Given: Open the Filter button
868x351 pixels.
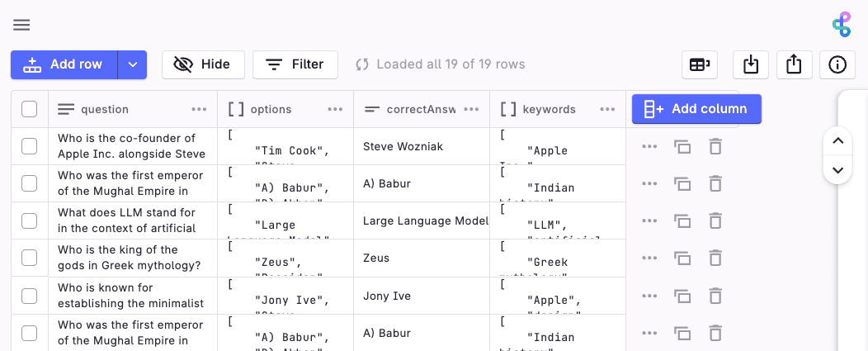Looking at the screenshot, I should [x=295, y=64].
